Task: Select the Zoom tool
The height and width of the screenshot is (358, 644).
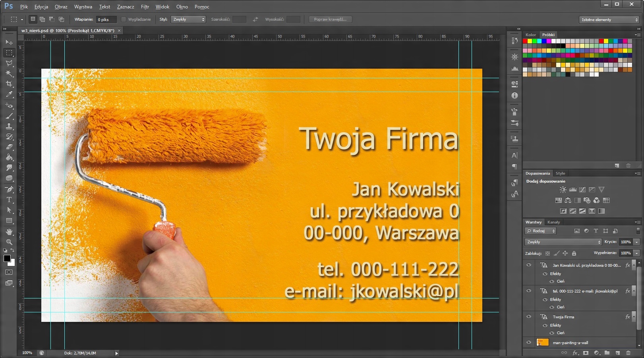Action: [x=9, y=242]
